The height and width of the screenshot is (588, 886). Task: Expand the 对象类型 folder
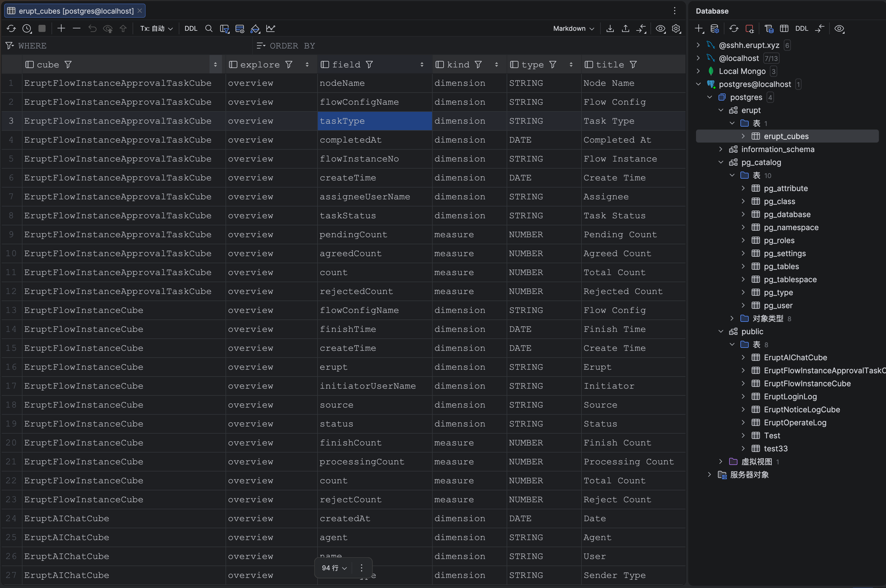pos(732,318)
